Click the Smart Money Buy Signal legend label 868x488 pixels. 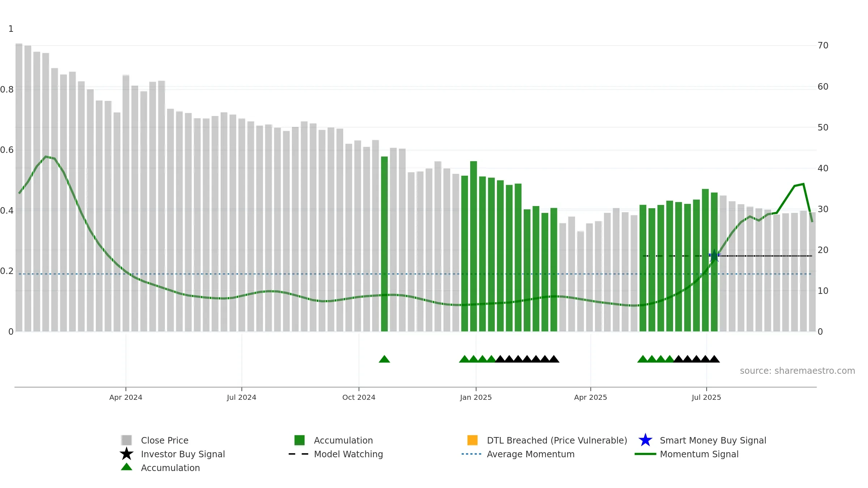pyautogui.click(x=713, y=440)
